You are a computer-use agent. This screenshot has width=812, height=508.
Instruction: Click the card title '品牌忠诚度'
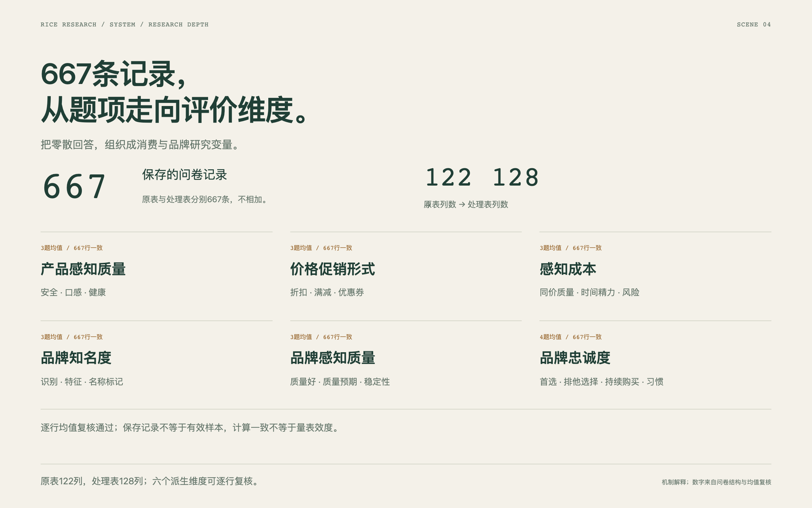pos(575,358)
